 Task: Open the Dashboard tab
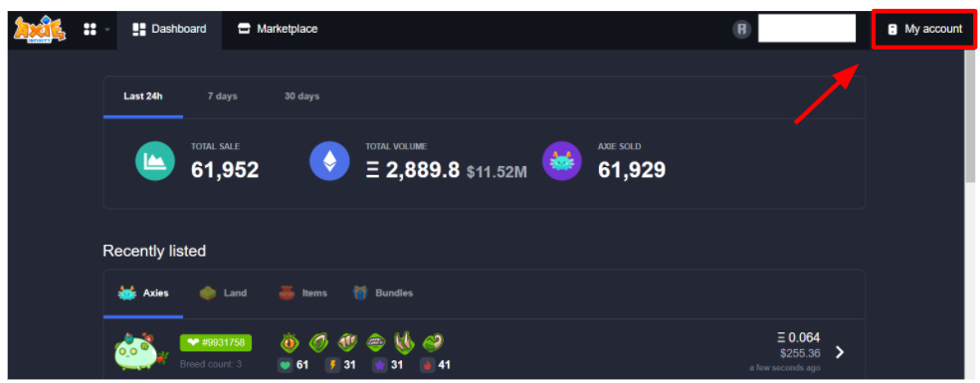169,29
